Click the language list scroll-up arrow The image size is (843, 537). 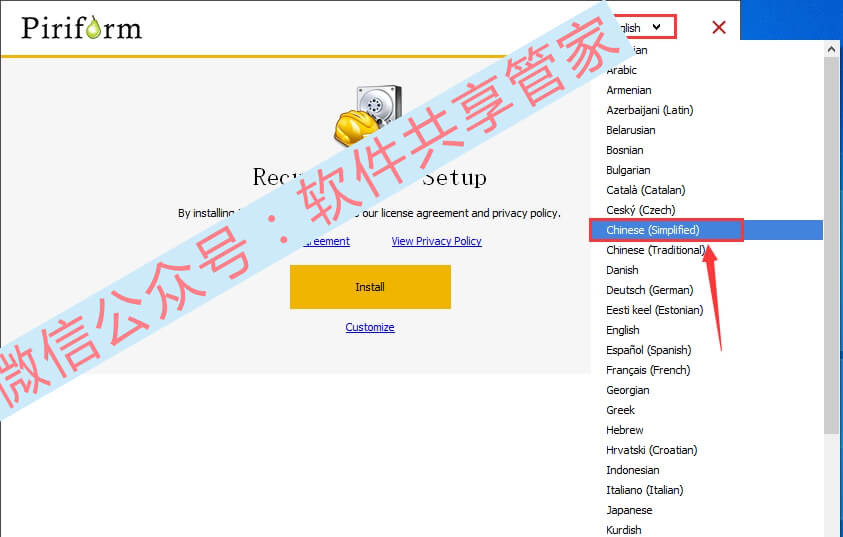831,49
